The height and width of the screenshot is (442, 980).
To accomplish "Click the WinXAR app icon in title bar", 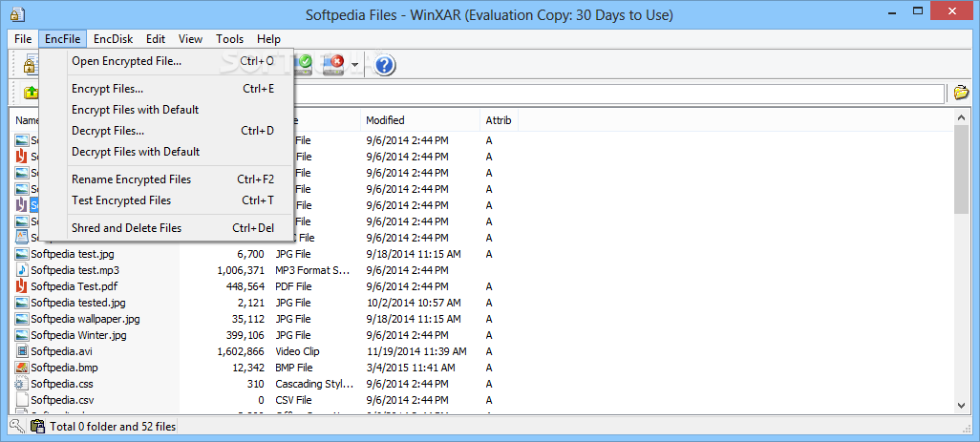I will (18, 13).
